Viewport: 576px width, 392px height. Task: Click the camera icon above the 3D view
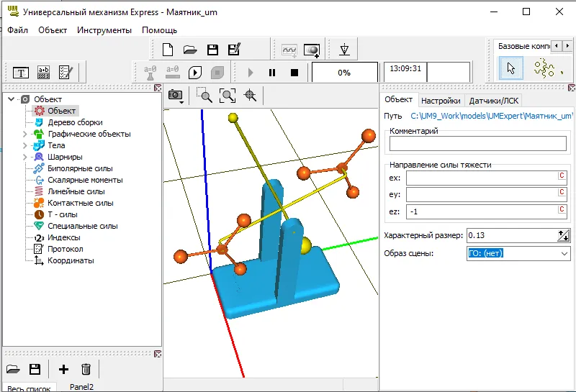click(x=175, y=95)
